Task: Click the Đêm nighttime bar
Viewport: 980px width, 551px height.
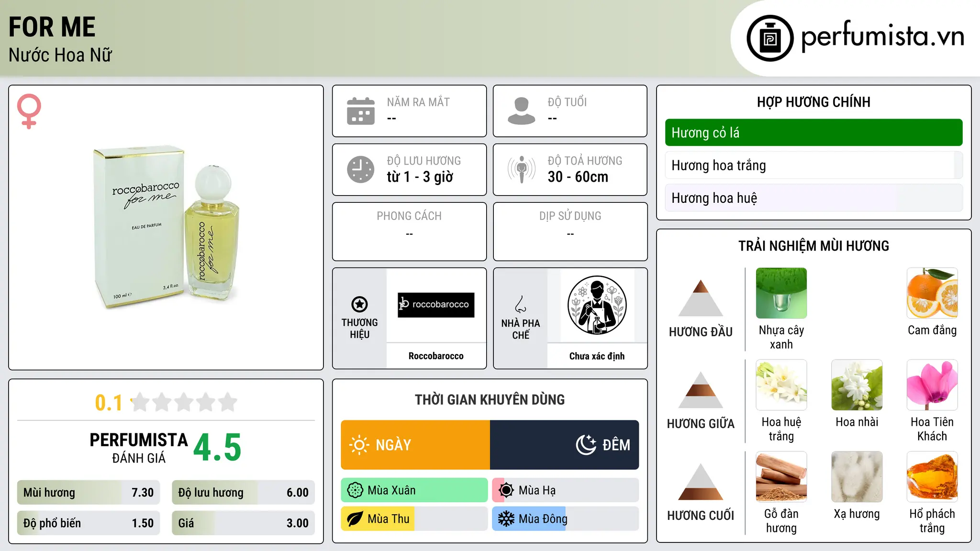Action: [x=564, y=445]
